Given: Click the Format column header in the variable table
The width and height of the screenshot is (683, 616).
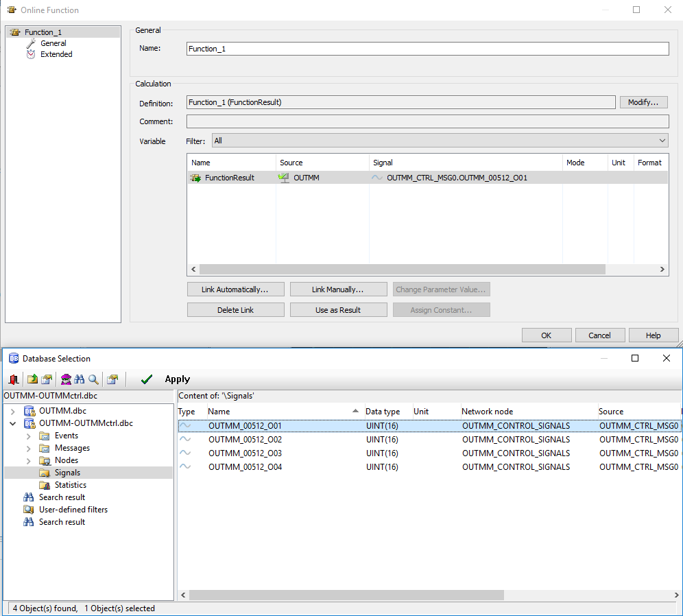Looking at the screenshot, I should pyautogui.click(x=650, y=163).
